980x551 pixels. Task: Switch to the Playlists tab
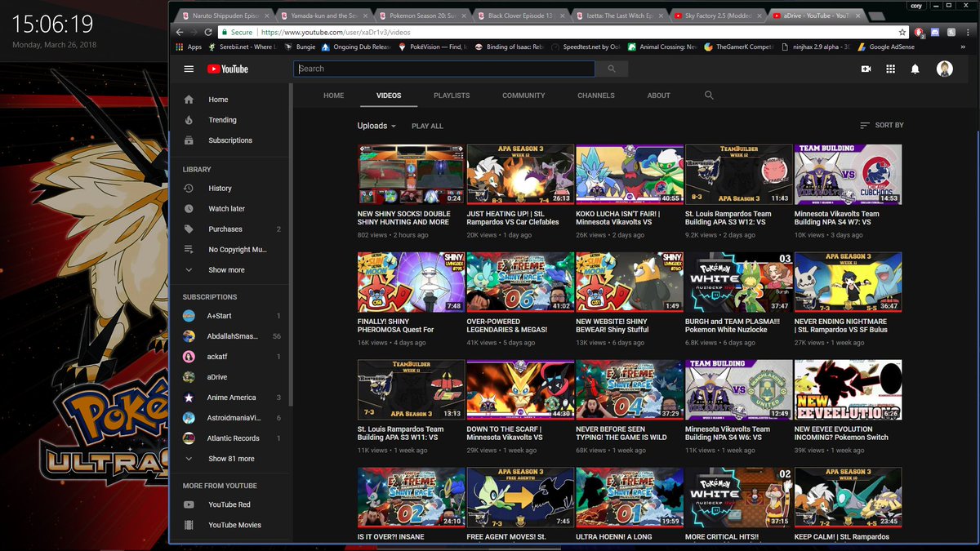click(452, 96)
